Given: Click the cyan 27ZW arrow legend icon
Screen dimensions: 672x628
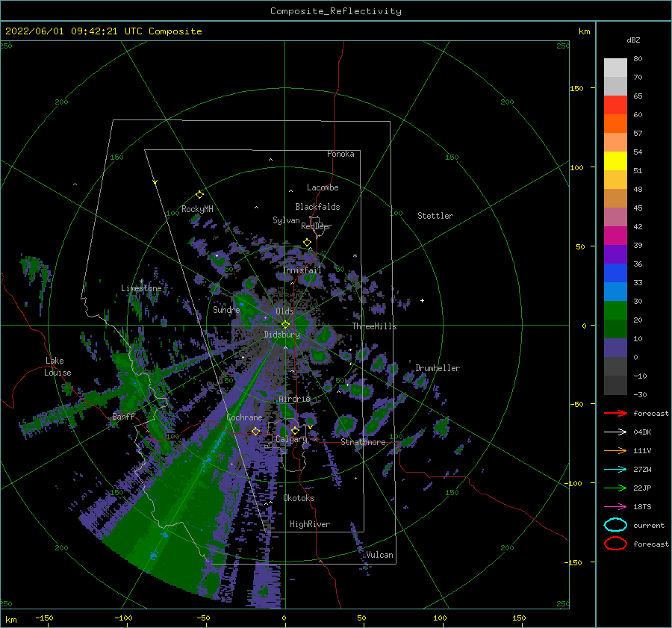Looking at the screenshot, I should (x=615, y=470).
